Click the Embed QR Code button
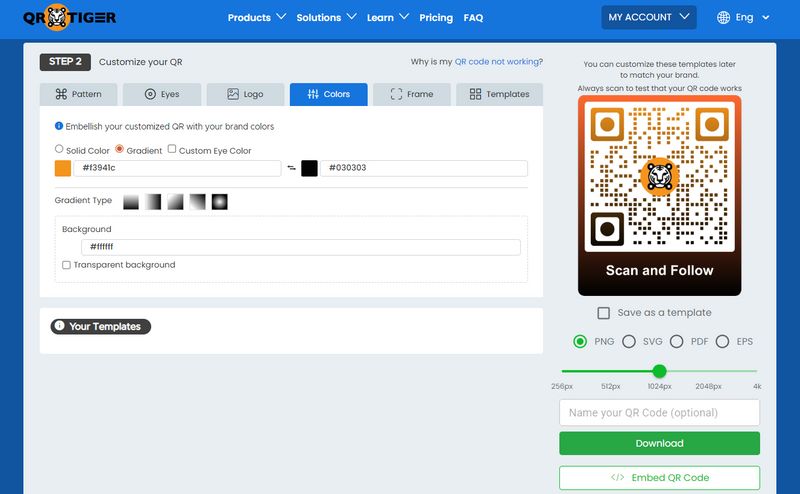The width and height of the screenshot is (800, 494). tap(659, 478)
